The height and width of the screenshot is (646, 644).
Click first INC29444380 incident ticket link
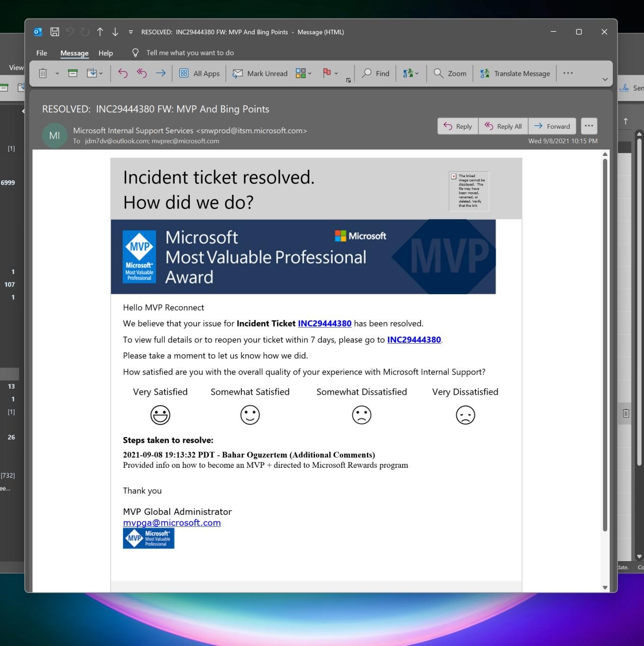click(325, 324)
